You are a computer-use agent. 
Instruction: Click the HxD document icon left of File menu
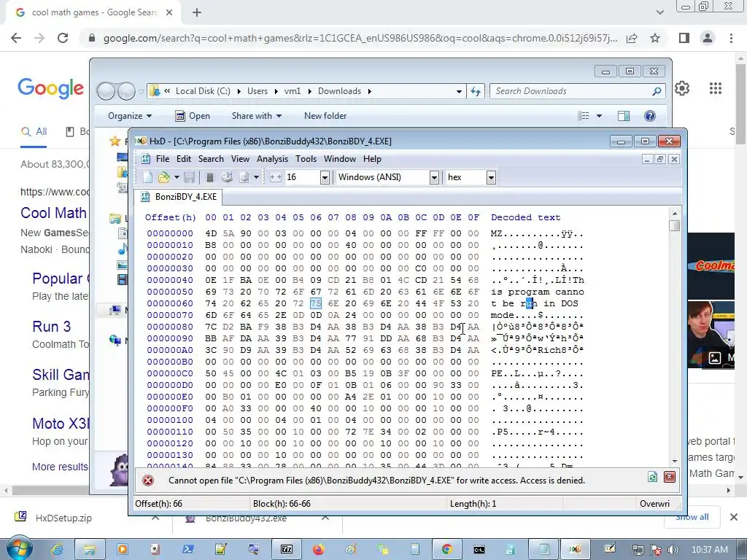146,159
